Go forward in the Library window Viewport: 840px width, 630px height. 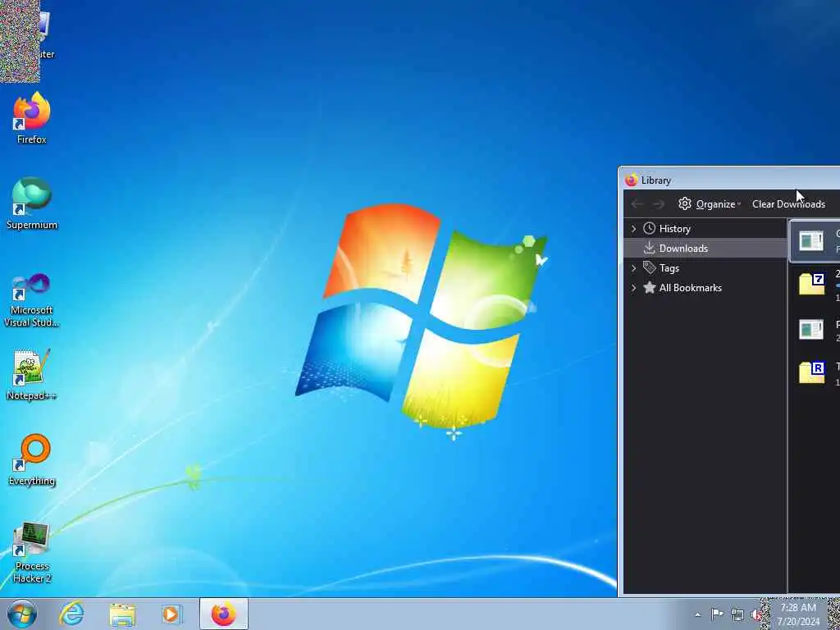659,204
